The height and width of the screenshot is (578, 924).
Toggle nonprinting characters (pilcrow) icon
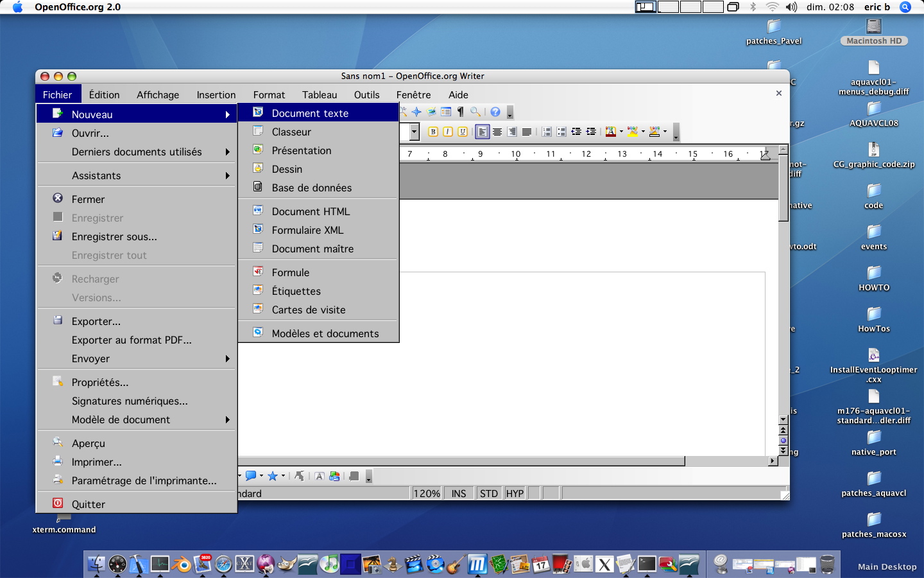(x=461, y=112)
